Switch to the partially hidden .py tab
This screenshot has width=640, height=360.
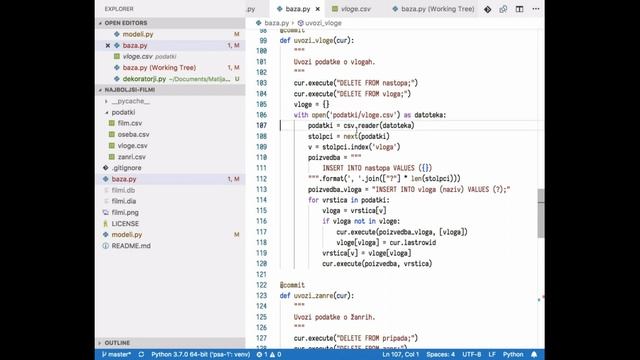(251, 9)
